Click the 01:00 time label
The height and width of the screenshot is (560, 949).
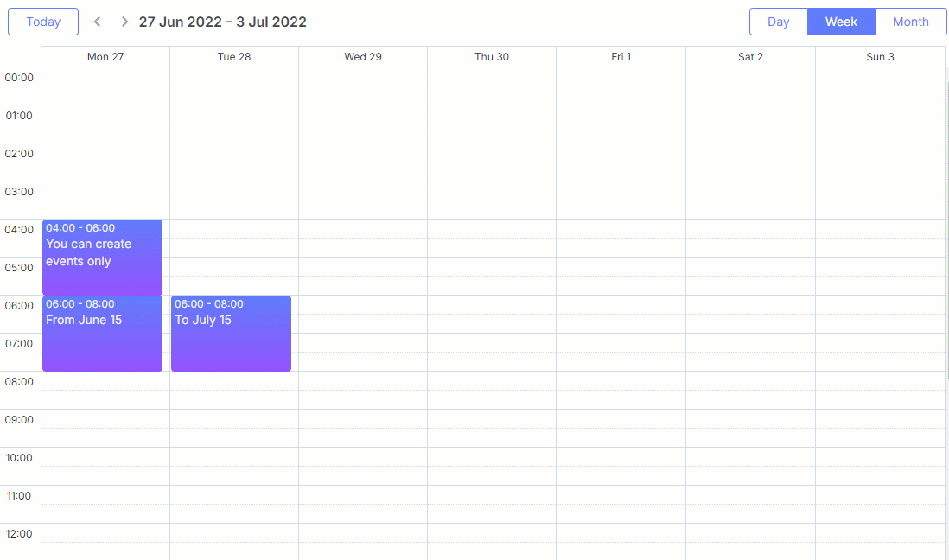[19, 116]
